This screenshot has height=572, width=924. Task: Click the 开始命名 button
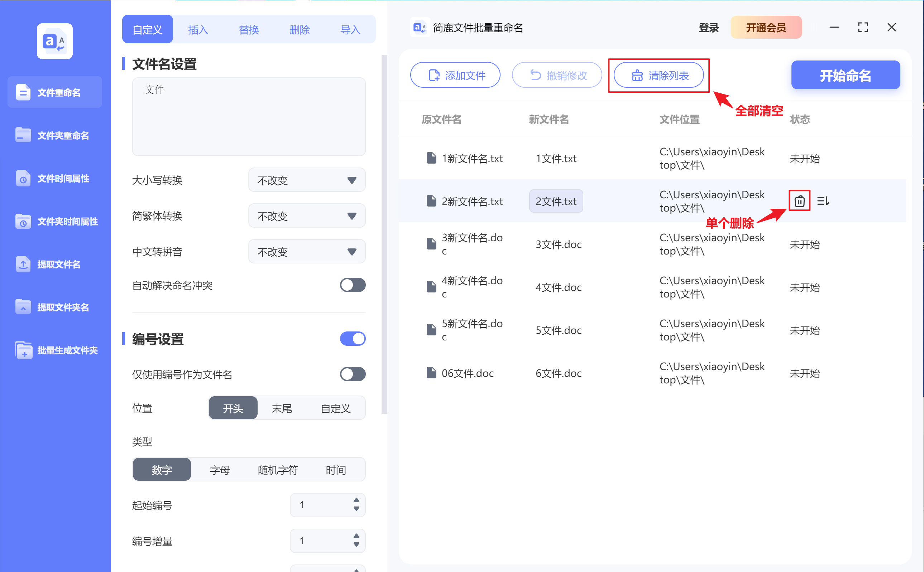point(845,75)
